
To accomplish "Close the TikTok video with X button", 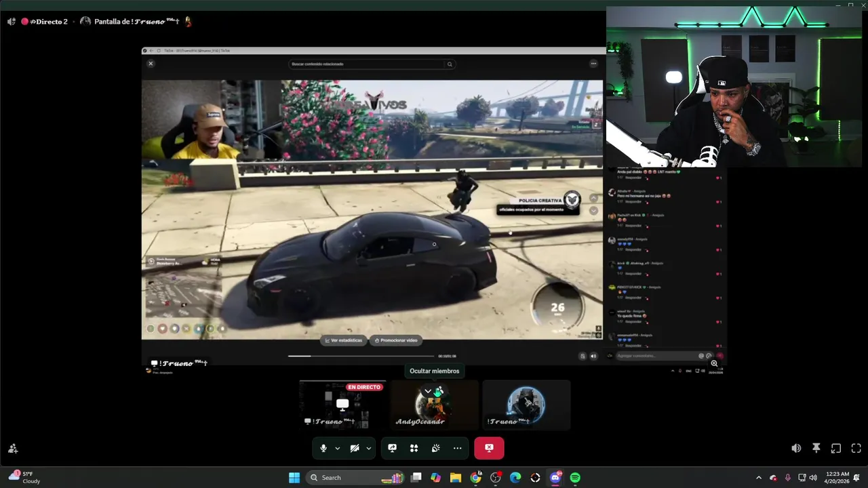I will click(151, 64).
